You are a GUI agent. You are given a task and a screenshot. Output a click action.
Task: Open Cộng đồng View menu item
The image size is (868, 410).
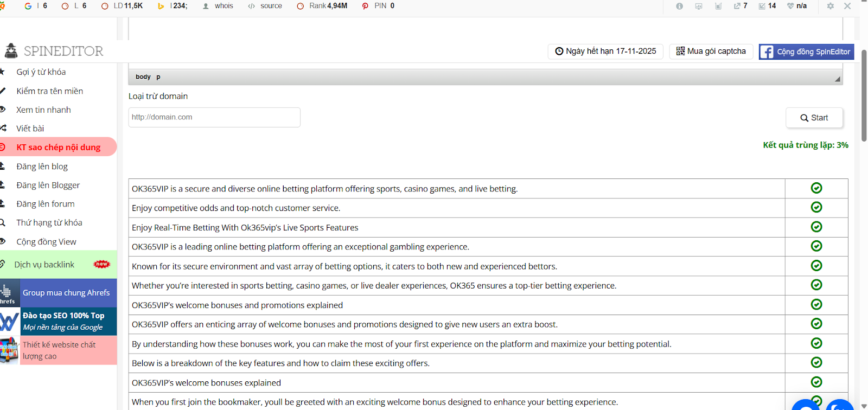click(46, 241)
